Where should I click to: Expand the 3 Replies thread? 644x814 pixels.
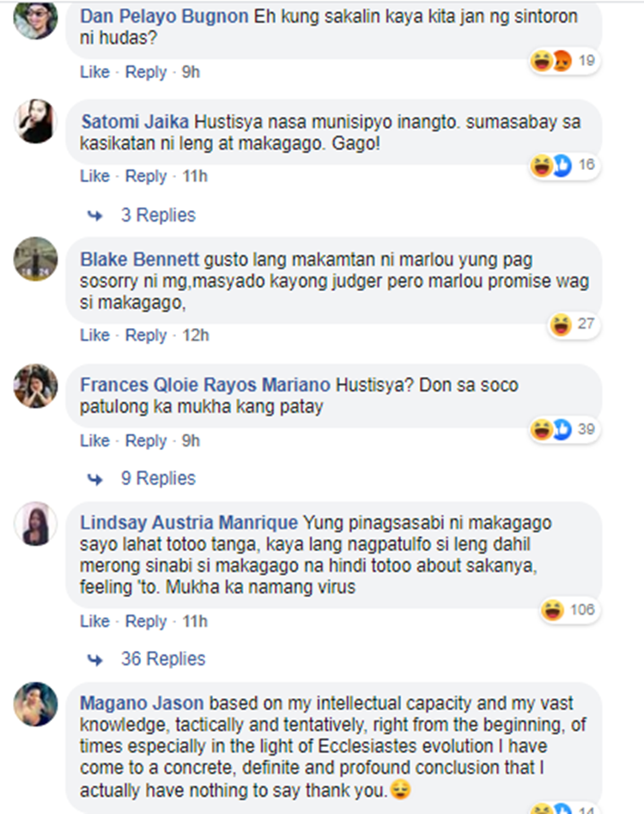[158, 215]
